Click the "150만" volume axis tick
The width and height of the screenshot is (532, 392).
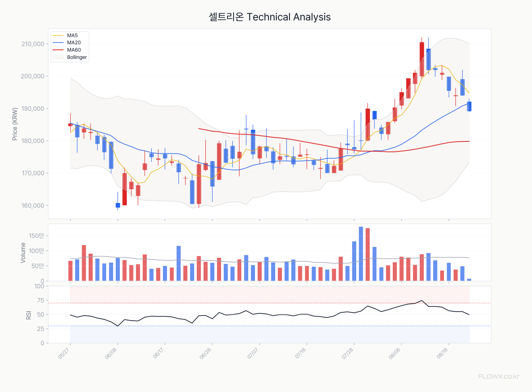pyautogui.click(x=37, y=236)
